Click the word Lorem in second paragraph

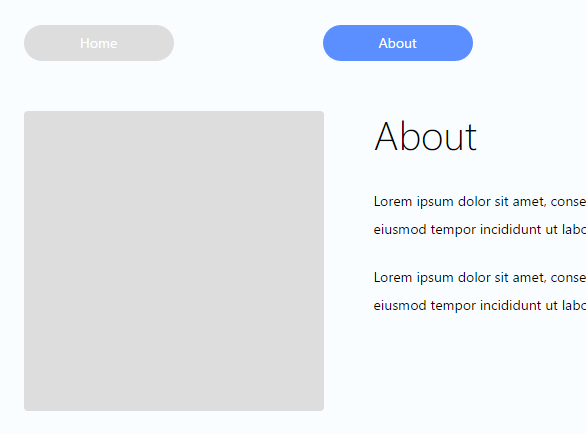click(x=393, y=277)
